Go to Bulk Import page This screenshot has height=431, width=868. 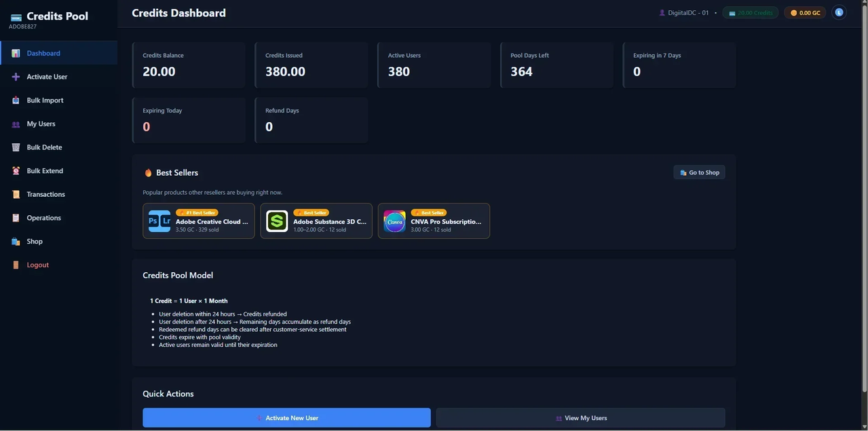point(58,100)
